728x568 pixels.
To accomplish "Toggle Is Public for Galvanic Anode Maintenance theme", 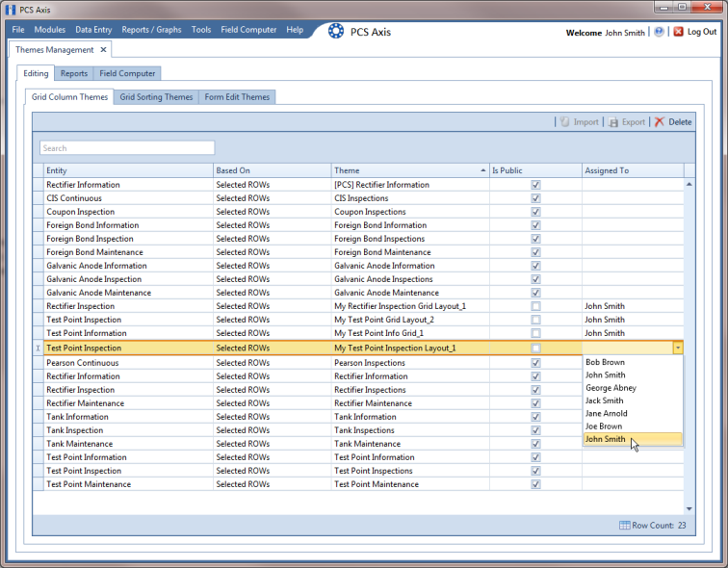I will [535, 293].
